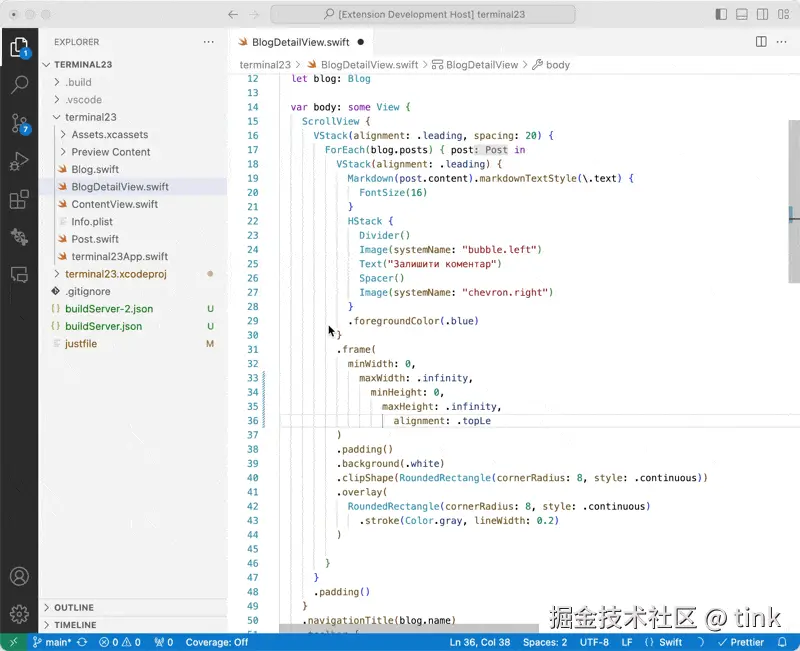Image resolution: width=800 pixels, height=651 pixels.
Task: Click the main branch button in status bar
Action: coord(52,642)
